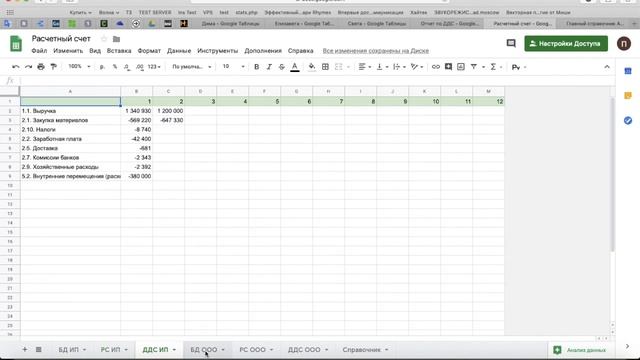Format as currency in rubles
The height and width of the screenshot is (360, 640).
tap(102, 67)
